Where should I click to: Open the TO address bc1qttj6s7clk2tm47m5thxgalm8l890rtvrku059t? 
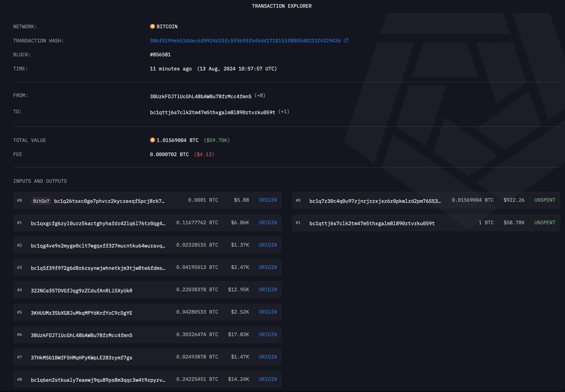(213, 113)
